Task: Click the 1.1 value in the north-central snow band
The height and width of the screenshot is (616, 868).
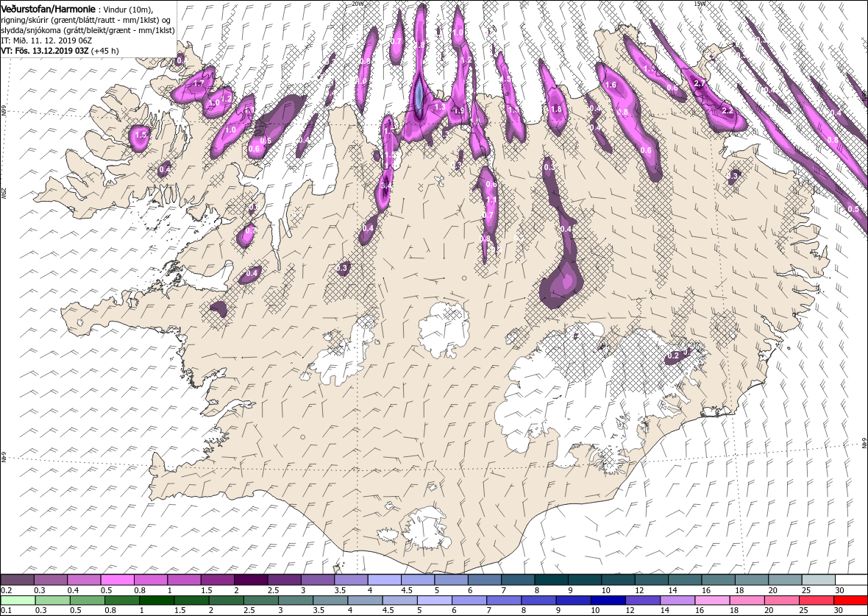Action: click(491, 200)
